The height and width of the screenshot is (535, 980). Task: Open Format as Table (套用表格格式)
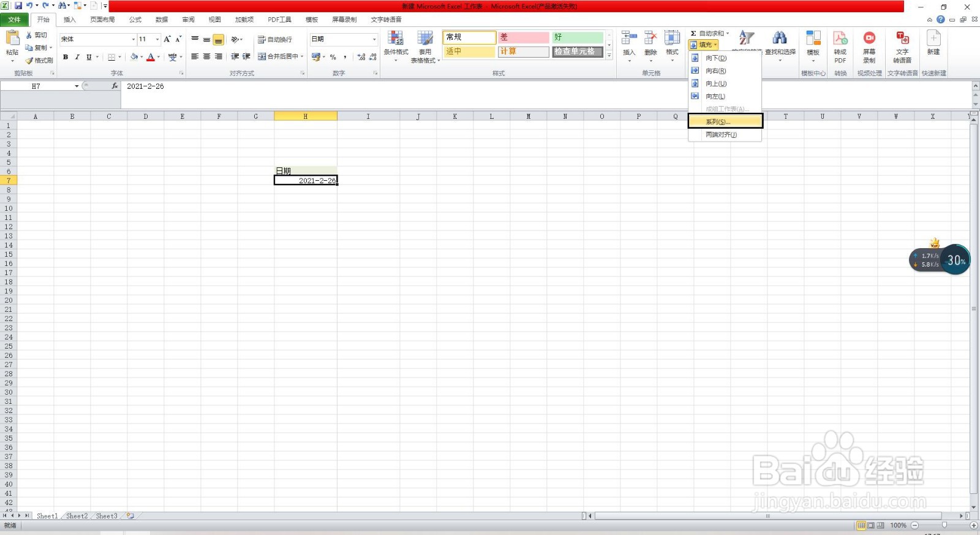pos(425,47)
